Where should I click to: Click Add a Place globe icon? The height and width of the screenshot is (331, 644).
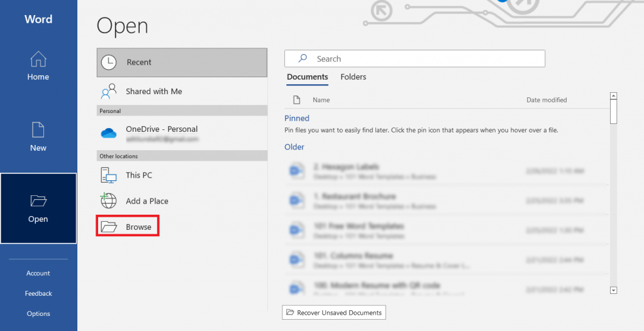[109, 201]
